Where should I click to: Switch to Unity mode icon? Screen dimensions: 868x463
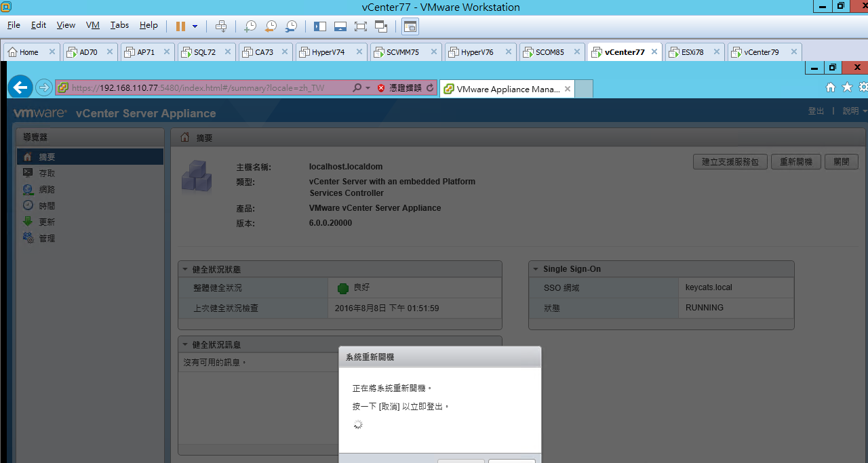point(381,26)
